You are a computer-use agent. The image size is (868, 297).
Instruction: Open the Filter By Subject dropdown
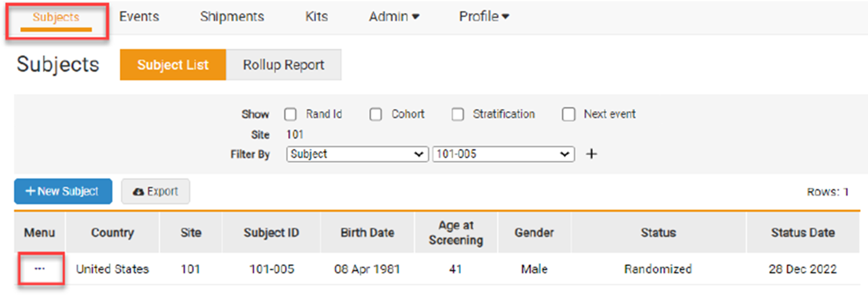coord(357,154)
